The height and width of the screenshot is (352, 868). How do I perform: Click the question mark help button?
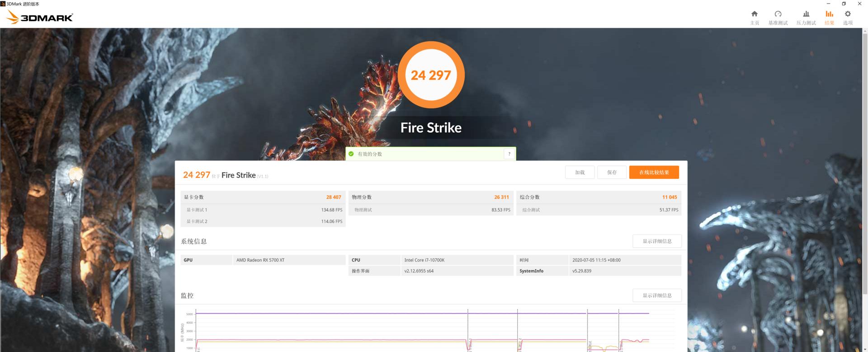coord(509,154)
